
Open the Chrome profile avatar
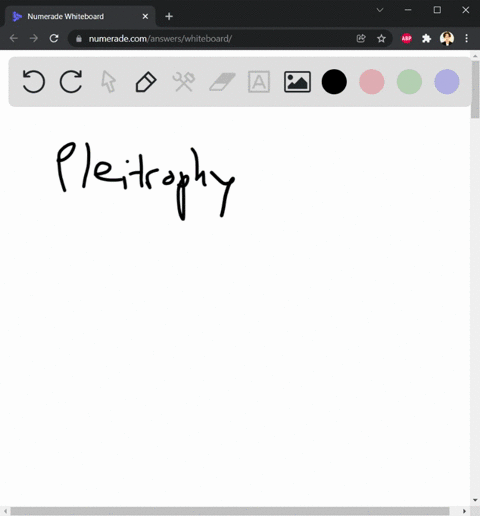click(447, 38)
